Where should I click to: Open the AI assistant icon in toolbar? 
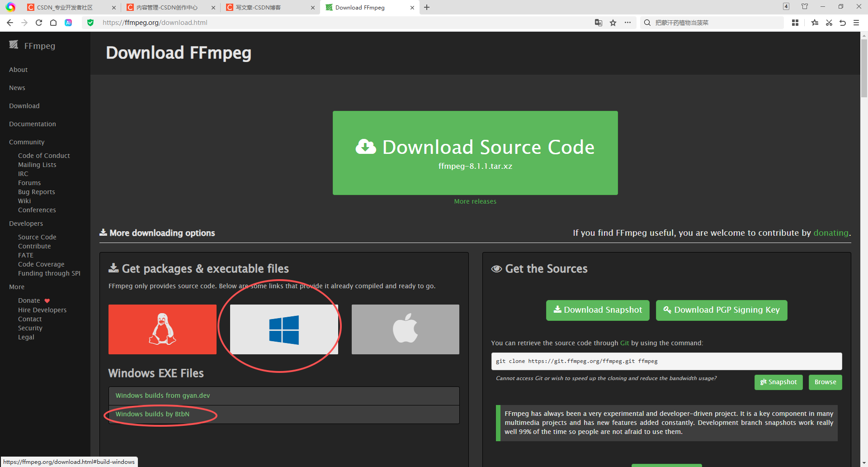click(68, 23)
